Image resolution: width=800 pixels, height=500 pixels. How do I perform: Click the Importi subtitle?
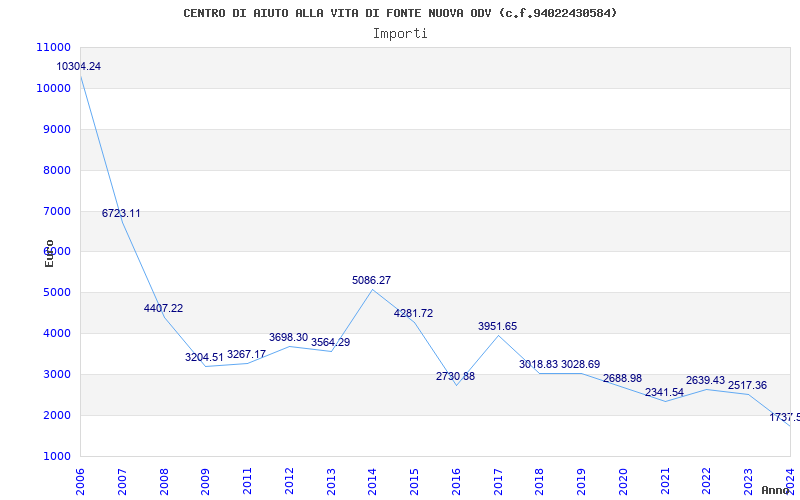coord(400,34)
